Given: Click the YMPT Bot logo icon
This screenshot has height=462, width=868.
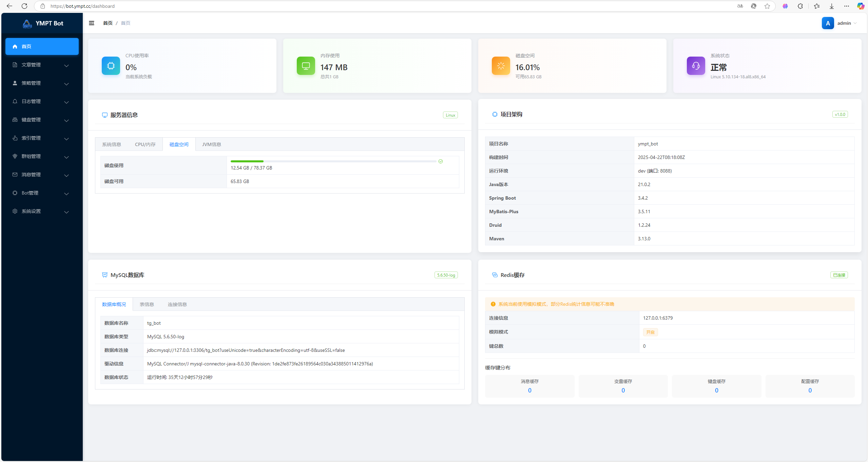Looking at the screenshot, I should (x=27, y=23).
